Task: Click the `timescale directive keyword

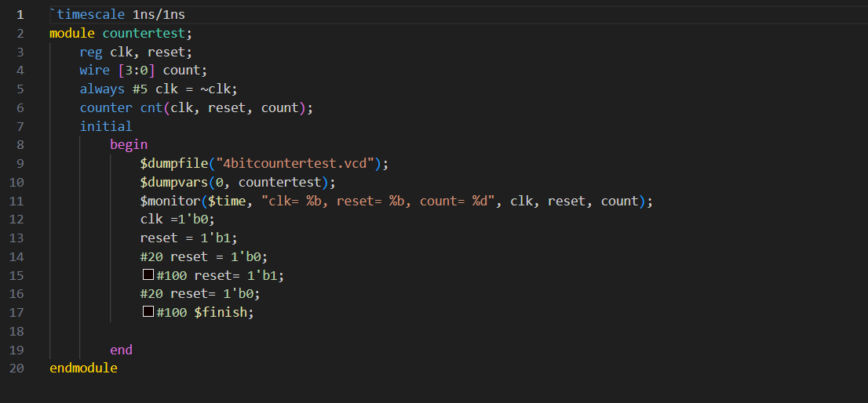Action: click(x=87, y=14)
